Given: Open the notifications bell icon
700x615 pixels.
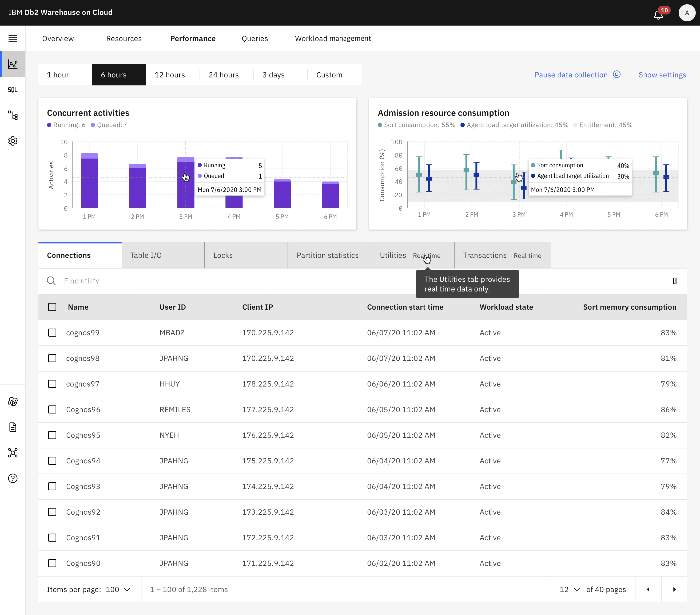Looking at the screenshot, I should pos(658,15).
